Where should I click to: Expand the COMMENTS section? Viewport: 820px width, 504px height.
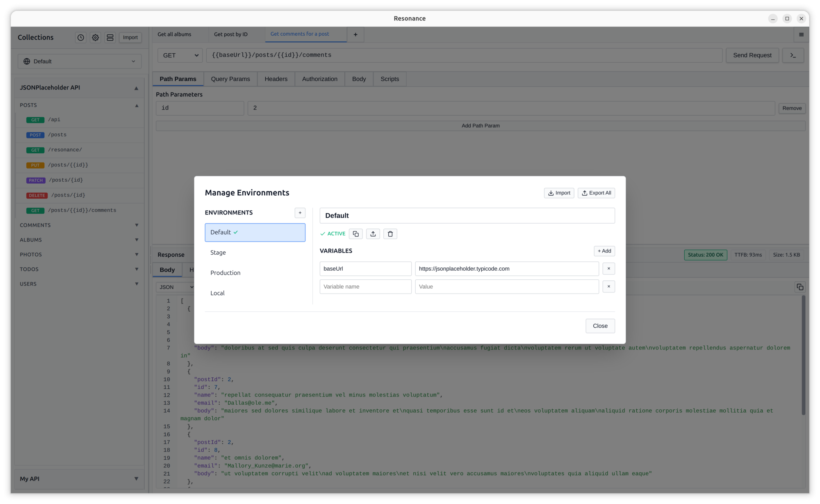[x=137, y=225]
